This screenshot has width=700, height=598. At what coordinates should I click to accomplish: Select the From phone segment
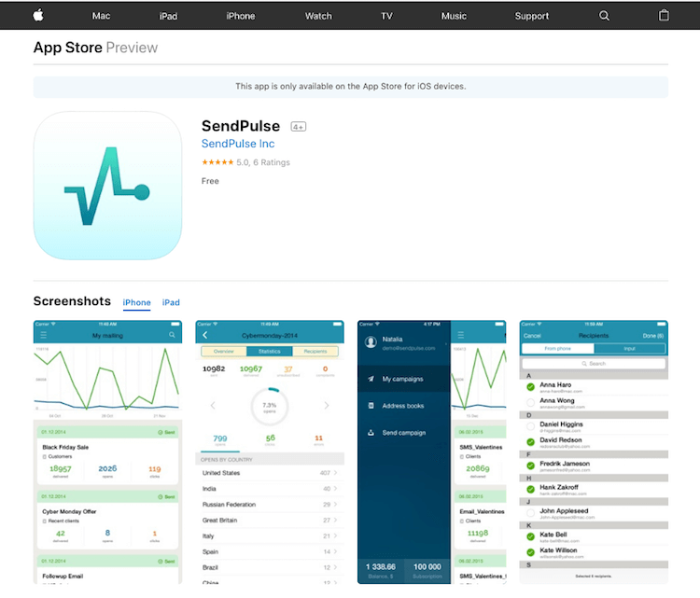557,349
